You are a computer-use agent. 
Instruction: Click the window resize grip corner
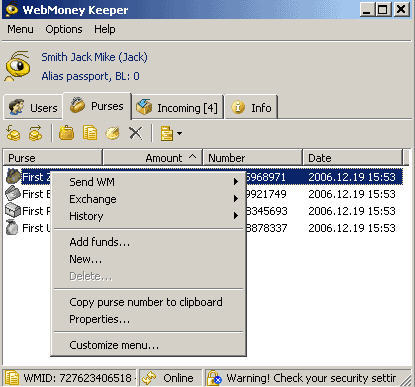pyautogui.click(x=407, y=379)
